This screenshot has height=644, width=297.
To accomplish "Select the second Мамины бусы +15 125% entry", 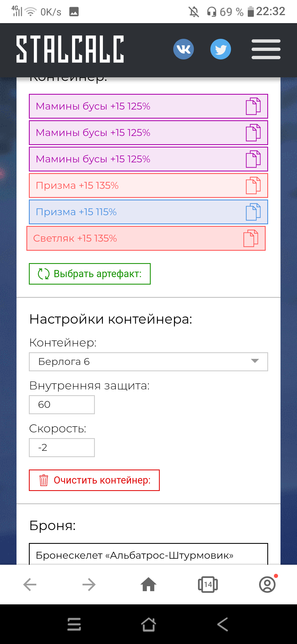I will [148, 133].
